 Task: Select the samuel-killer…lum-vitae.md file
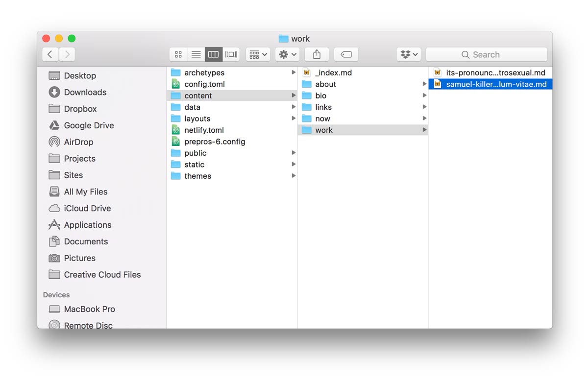click(x=490, y=84)
